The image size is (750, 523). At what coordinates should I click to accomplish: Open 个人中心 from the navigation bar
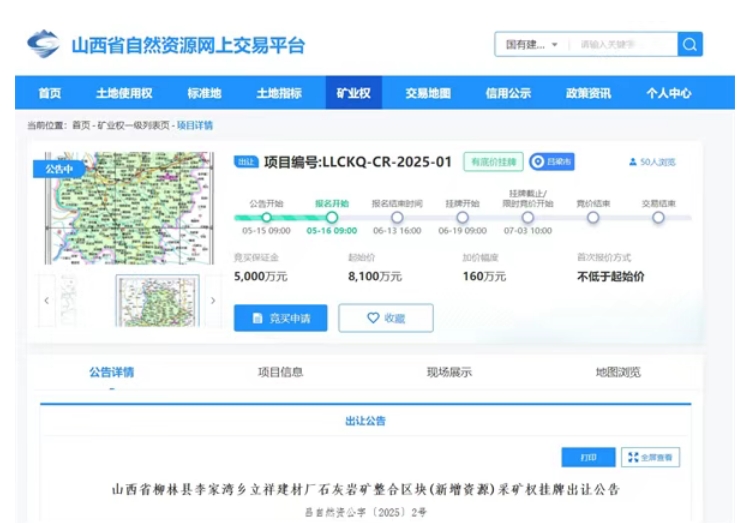[x=668, y=93]
